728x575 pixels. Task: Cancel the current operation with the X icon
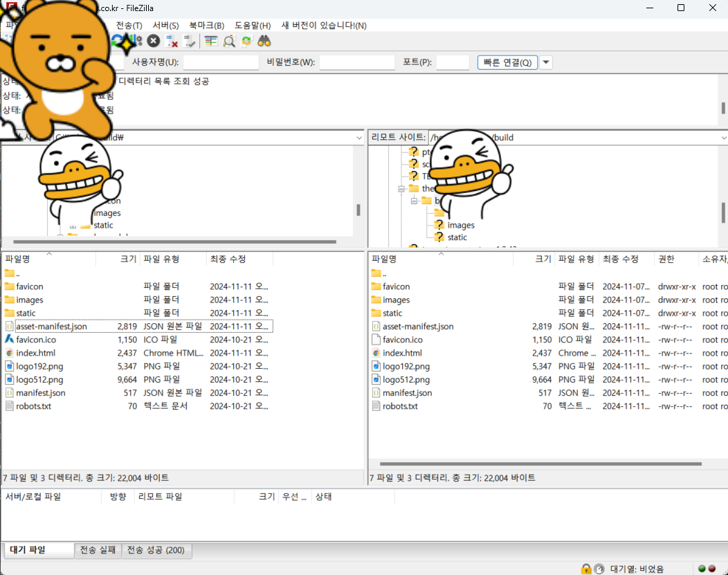pyautogui.click(x=153, y=42)
